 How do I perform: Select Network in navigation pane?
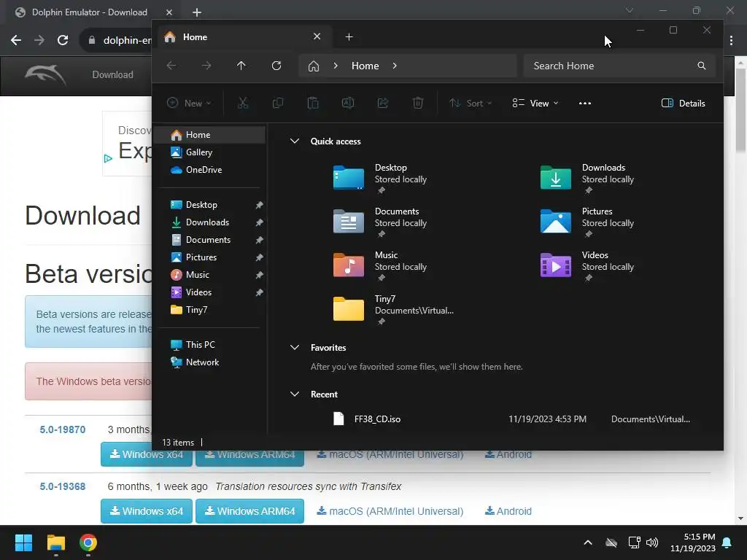coord(209,362)
